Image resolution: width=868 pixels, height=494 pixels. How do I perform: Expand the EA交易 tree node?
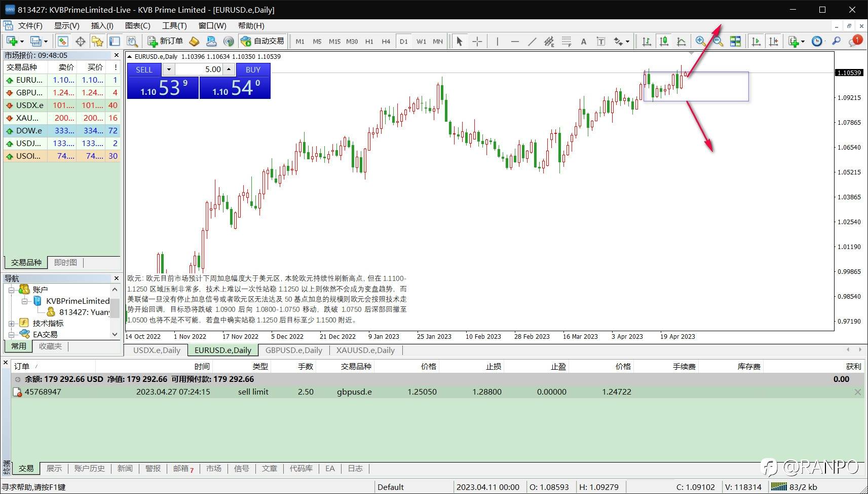pyautogui.click(x=11, y=334)
